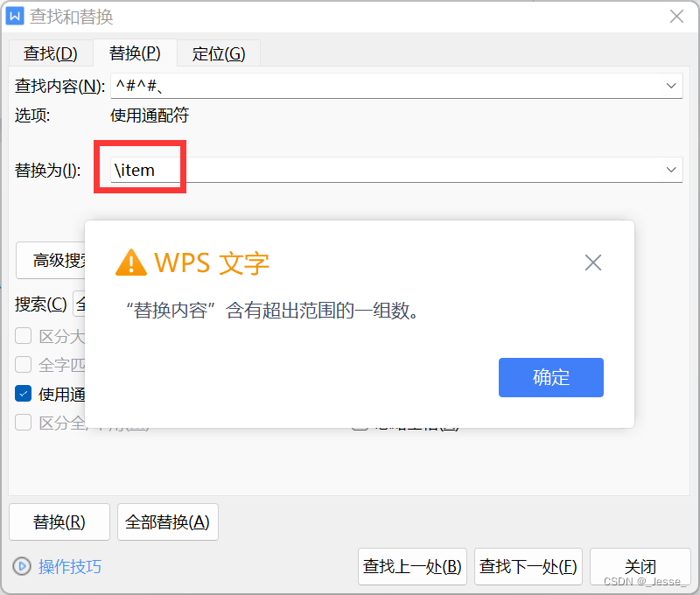Click the 查找内容 input field
This screenshot has width=700, height=595.
pyautogui.click(x=396, y=86)
